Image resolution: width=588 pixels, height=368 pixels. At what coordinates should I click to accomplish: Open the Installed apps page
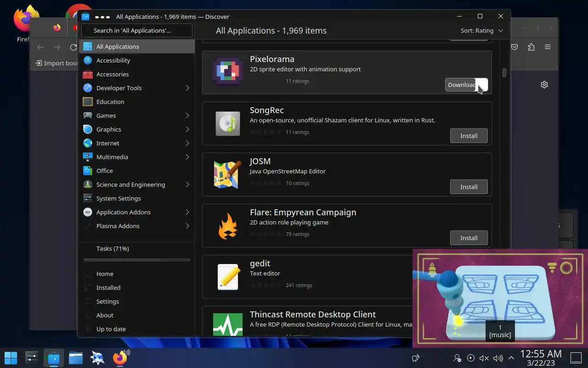click(x=137, y=287)
